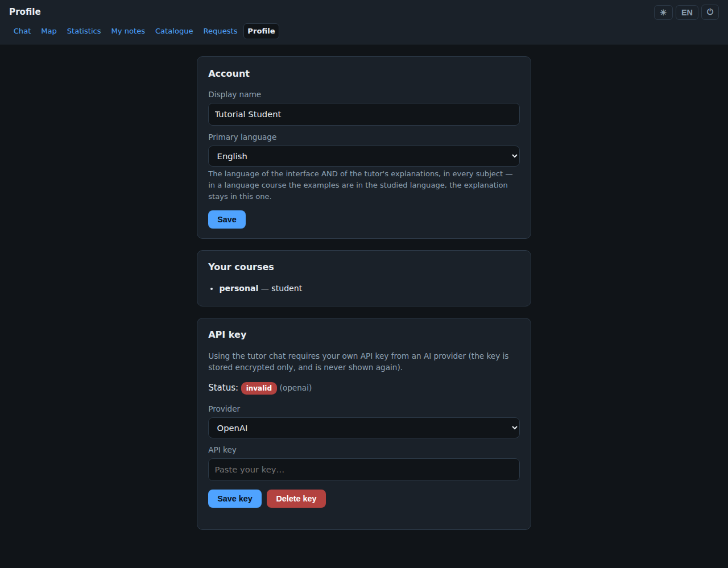This screenshot has height=568, width=728.
Task: Select the active Profile tab
Action: pyautogui.click(x=261, y=31)
